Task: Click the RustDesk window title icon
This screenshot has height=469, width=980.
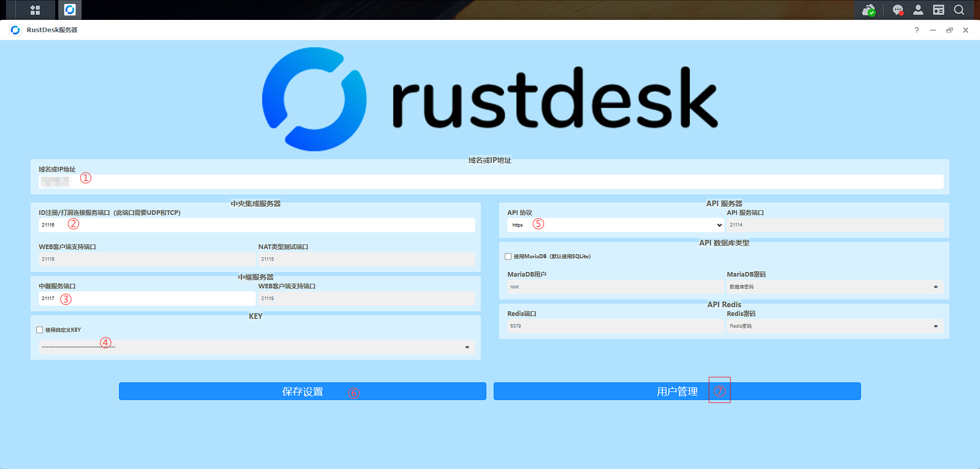Action: pyautogui.click(x=15, y=30)
